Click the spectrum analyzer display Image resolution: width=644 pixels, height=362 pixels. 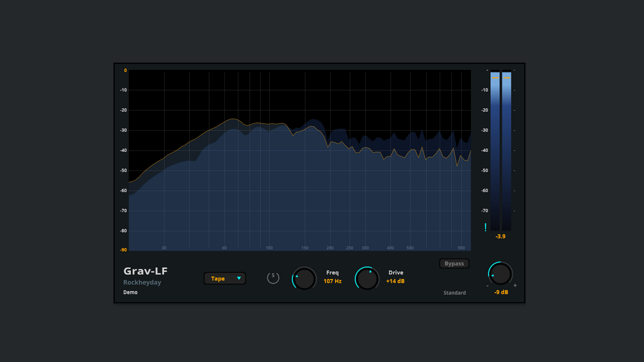click(300, 160)
